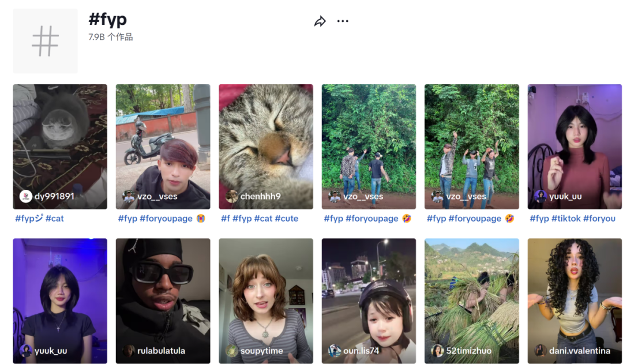
Task: Open yuuk_uu video with black t-shirt
Action: pos(60,301)
